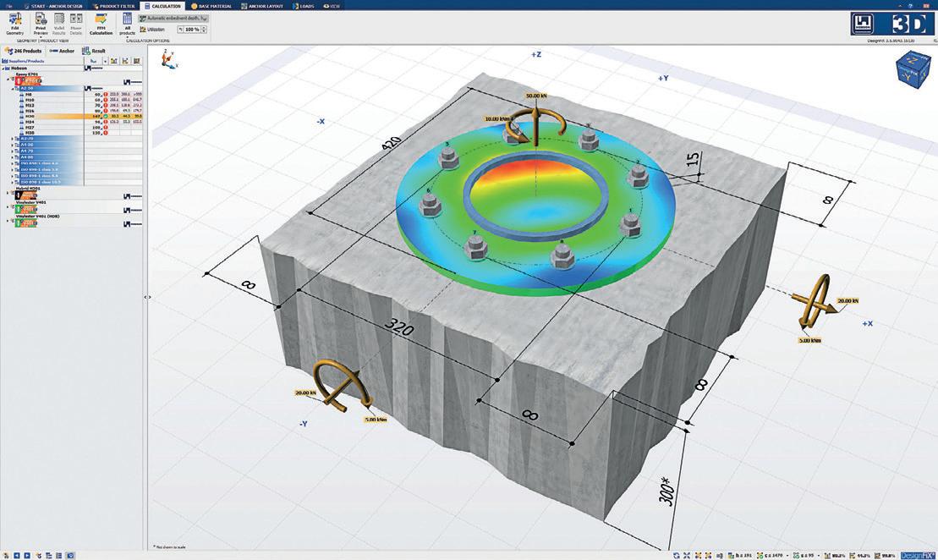938x560 pixels.
Task: Collapse the A2-50 steel grade node
Action: (13, 89)
